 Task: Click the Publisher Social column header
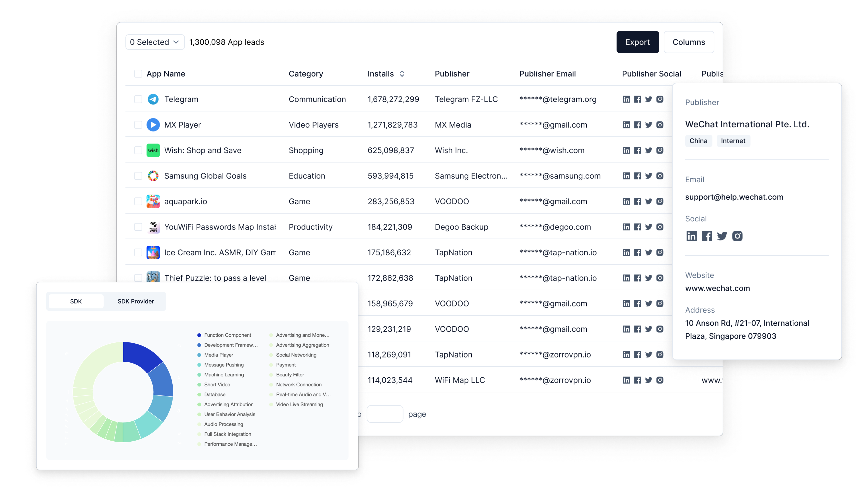[651, 74]
